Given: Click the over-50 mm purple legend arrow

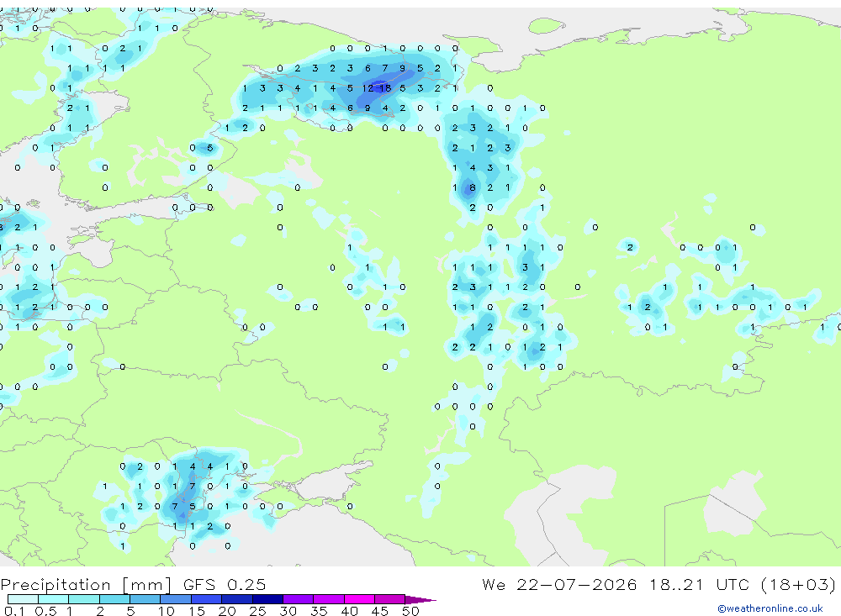Looking at the screenshot, I should [420, 599].
